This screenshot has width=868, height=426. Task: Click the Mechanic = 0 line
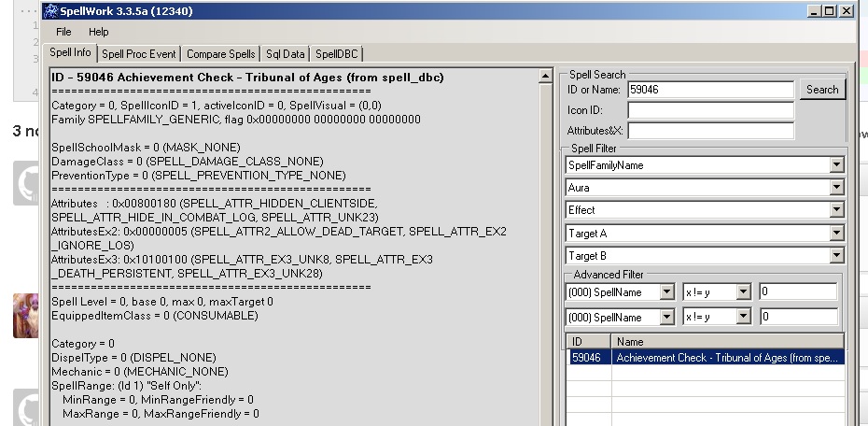[139, 372]
